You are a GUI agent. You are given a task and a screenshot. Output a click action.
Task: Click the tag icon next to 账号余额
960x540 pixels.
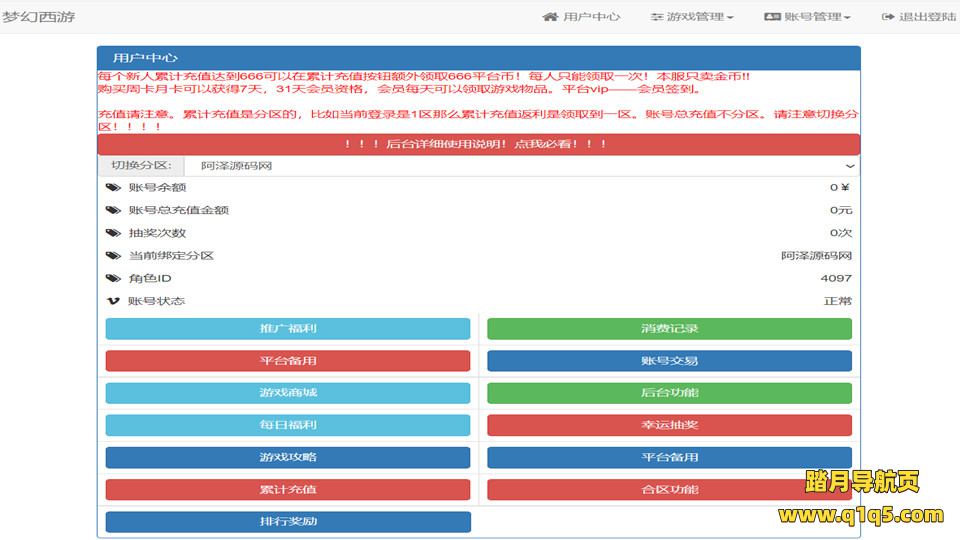[x=113, y=188]
